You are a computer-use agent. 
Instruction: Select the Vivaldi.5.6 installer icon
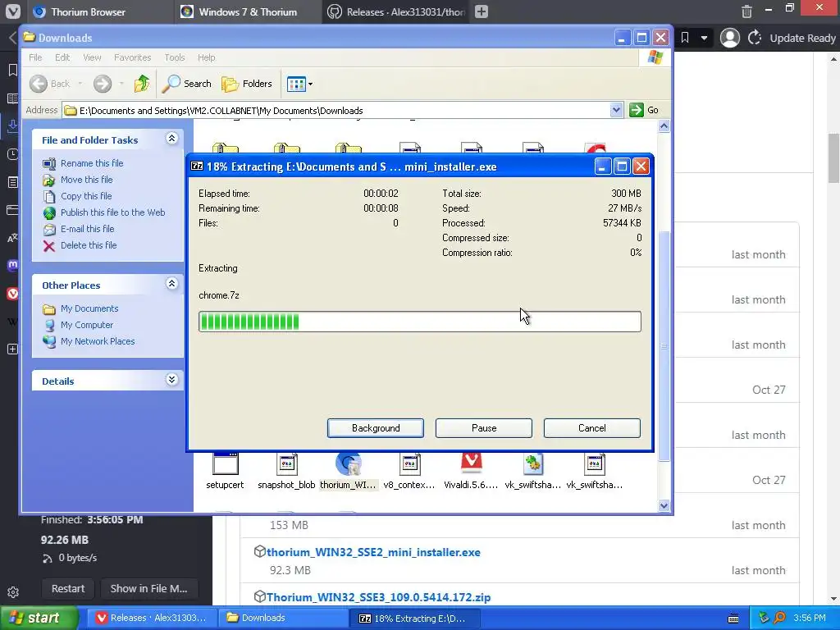(x=472, y=464)
